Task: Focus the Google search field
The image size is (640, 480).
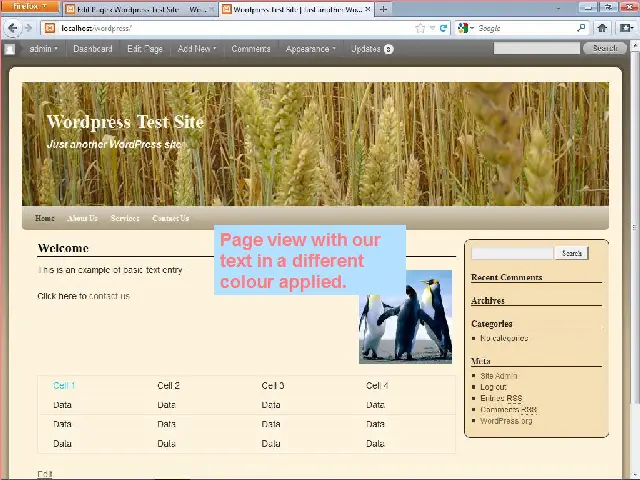Action: tap(525, 28)
